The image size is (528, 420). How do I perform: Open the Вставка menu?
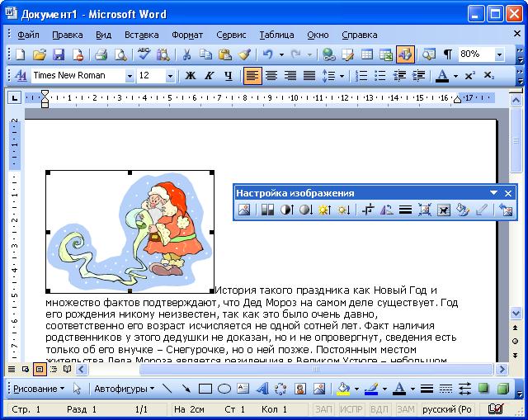(x=141, y=35)
